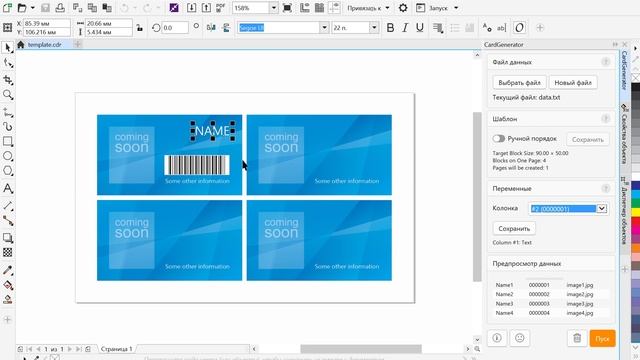Click the orange Пуск button

point(602,338)
